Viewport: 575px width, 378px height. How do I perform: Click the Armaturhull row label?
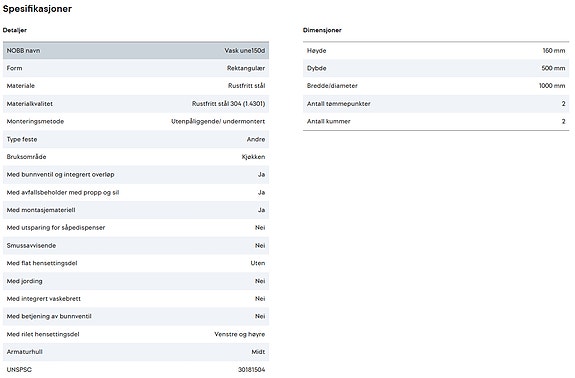(x=25, y=352)
